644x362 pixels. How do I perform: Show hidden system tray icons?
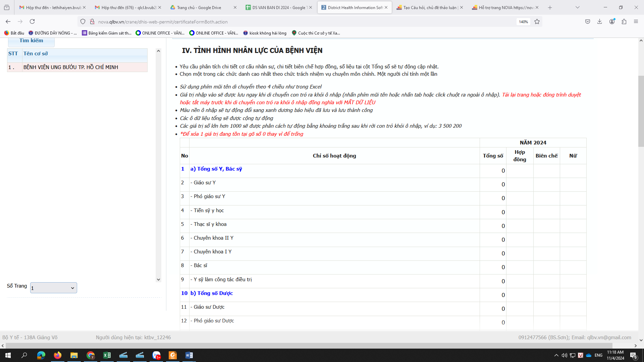[x=556, y=355]
